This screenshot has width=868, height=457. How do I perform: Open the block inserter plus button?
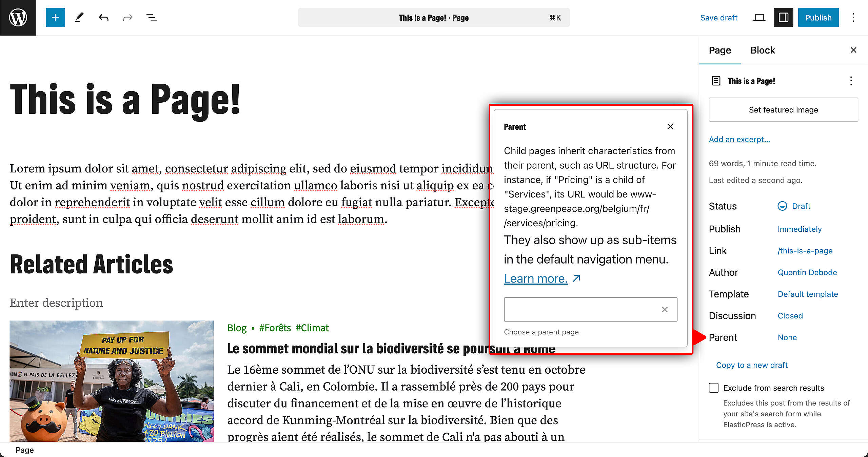55,18
